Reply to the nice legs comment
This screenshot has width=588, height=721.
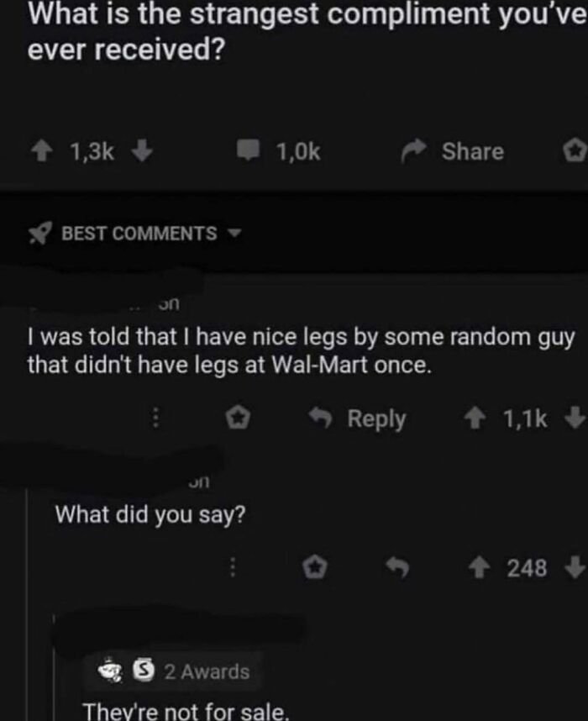tap(357, 418)
